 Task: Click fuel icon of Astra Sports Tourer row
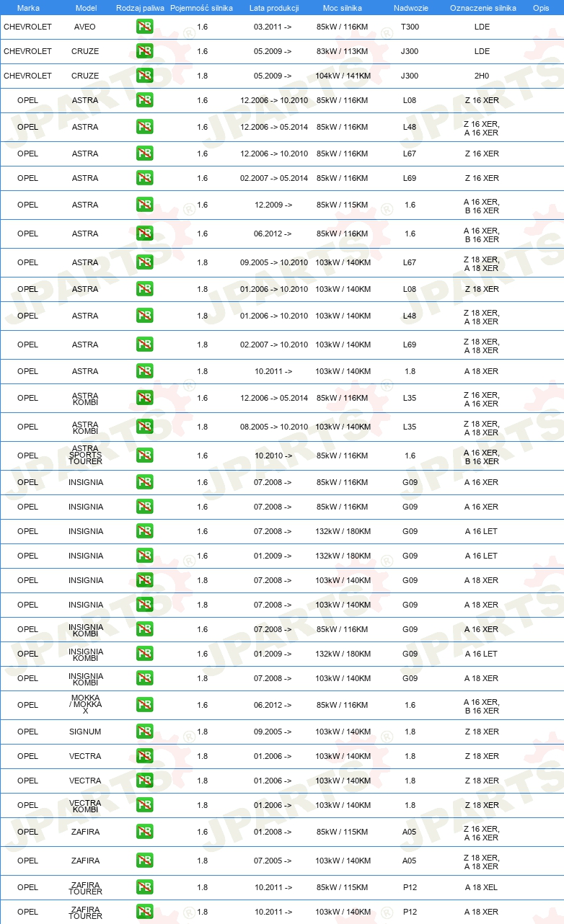(144, 456)
